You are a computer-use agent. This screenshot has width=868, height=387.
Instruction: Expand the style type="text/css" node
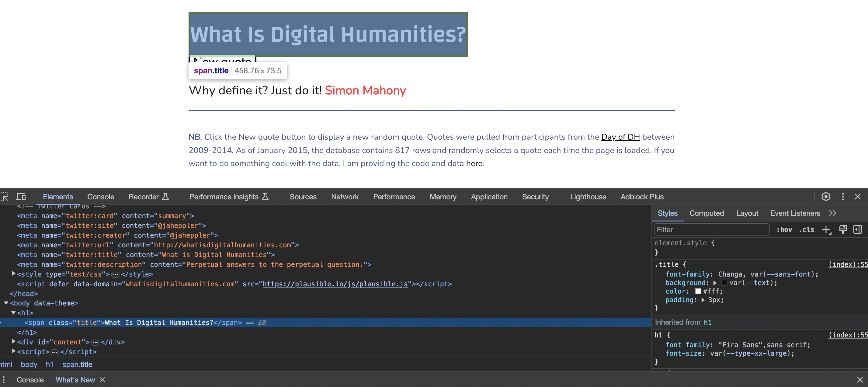(13, 274)
